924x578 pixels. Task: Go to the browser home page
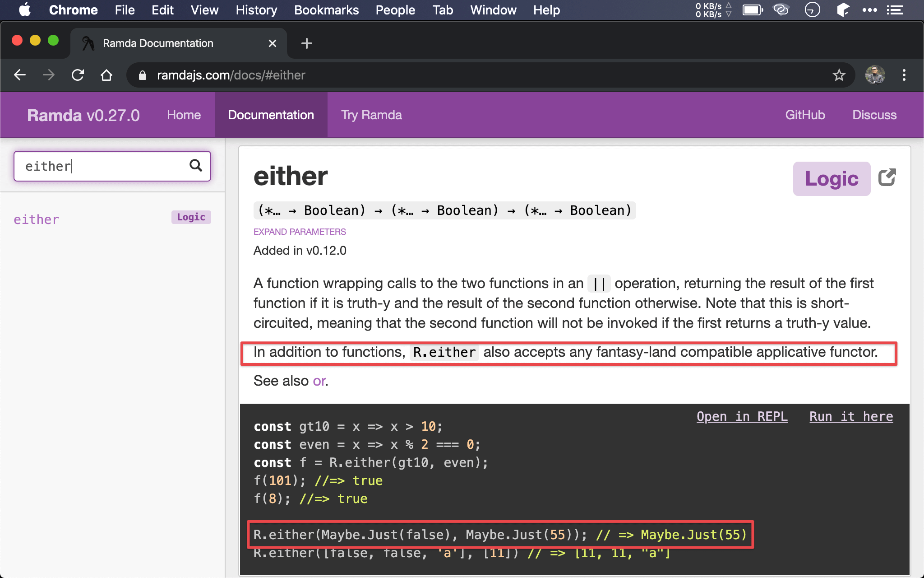106,75
